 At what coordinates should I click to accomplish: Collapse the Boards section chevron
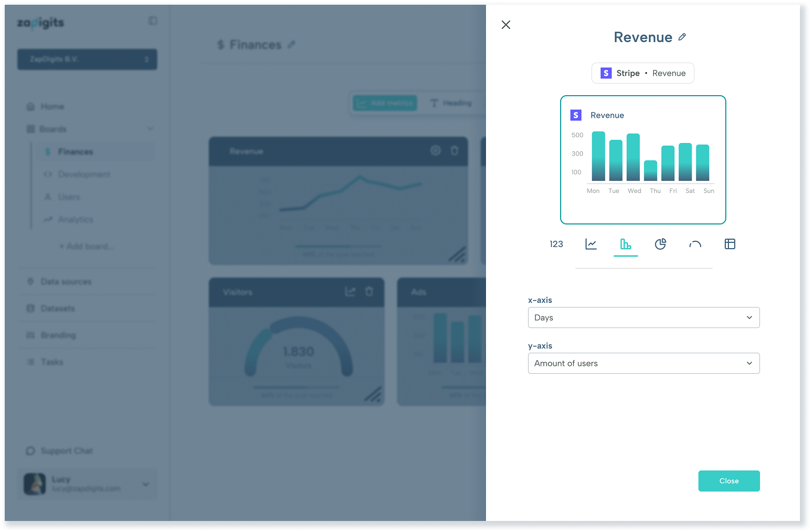[150, 129]
